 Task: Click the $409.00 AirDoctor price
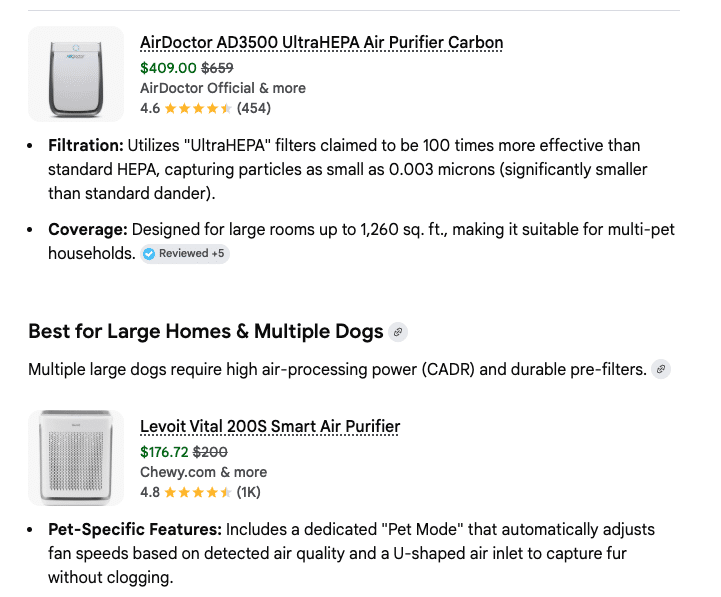(168, 68)
